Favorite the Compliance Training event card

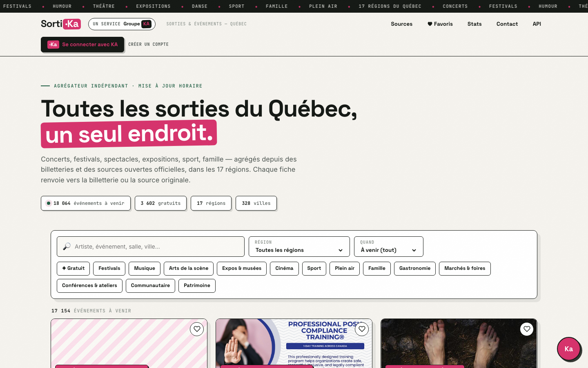pos(362,329)
